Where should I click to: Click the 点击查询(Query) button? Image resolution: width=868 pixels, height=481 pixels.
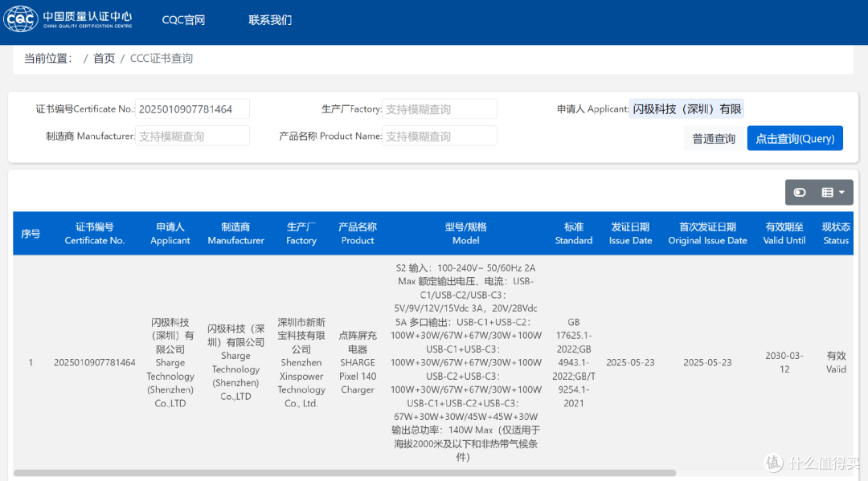[795, 138]
